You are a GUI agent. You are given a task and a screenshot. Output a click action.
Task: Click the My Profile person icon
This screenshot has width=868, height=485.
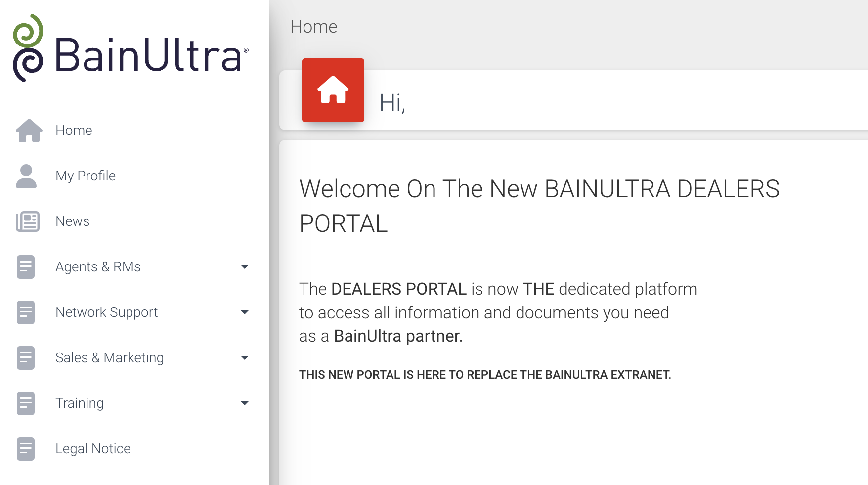[26, 176]
